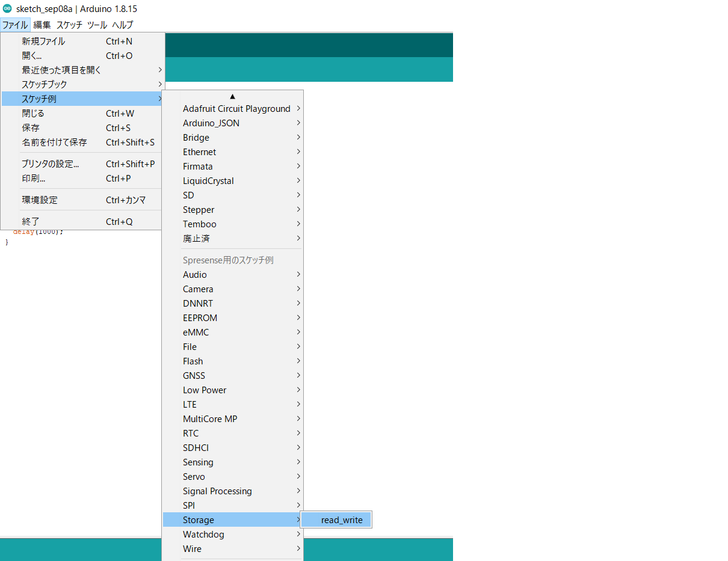Select 名前を付けて保存 entry

82,143
